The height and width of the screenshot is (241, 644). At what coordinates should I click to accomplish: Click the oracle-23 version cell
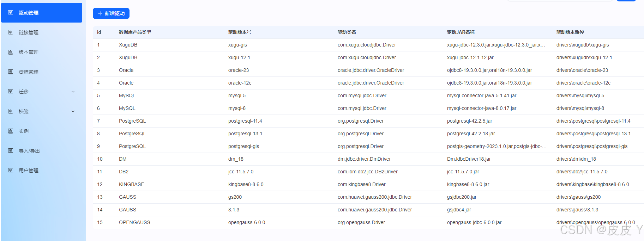[x=239, y=70]
